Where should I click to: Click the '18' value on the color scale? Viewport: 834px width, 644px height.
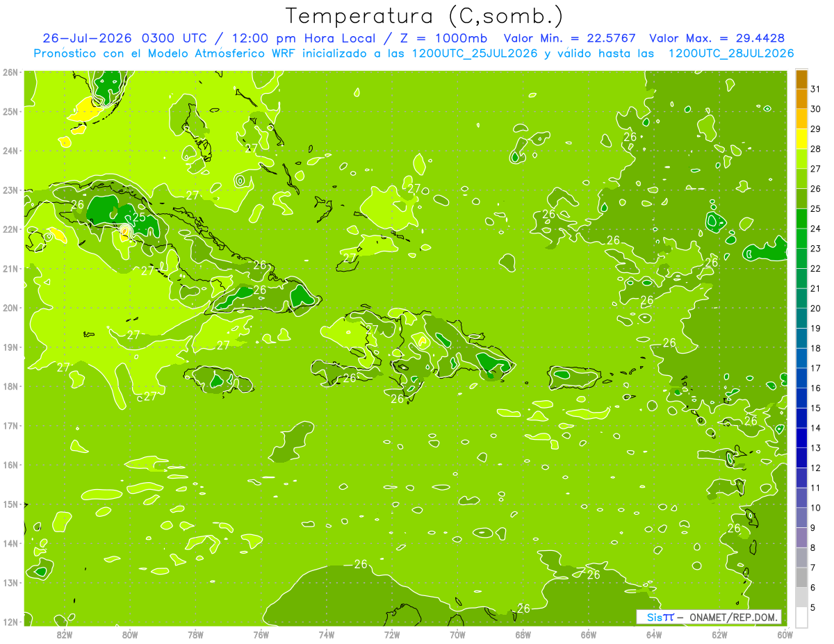[815, 348]
